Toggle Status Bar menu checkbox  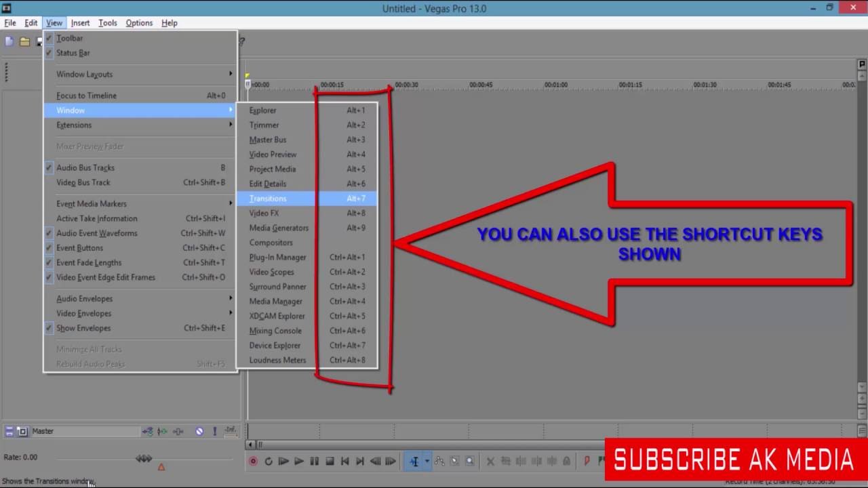point(49,53)
